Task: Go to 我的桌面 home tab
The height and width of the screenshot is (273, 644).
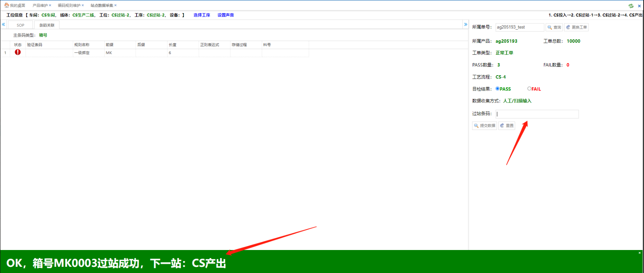Action: click(x=15, y=5)
